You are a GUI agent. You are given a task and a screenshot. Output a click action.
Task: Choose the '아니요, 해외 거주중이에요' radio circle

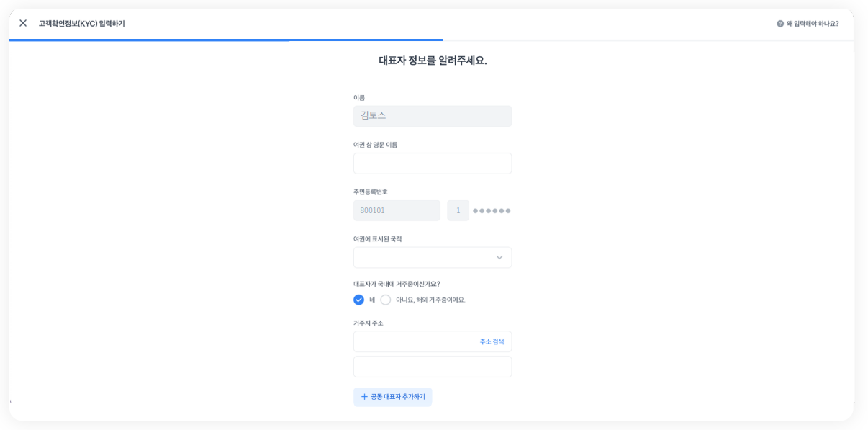pos(386,300)
